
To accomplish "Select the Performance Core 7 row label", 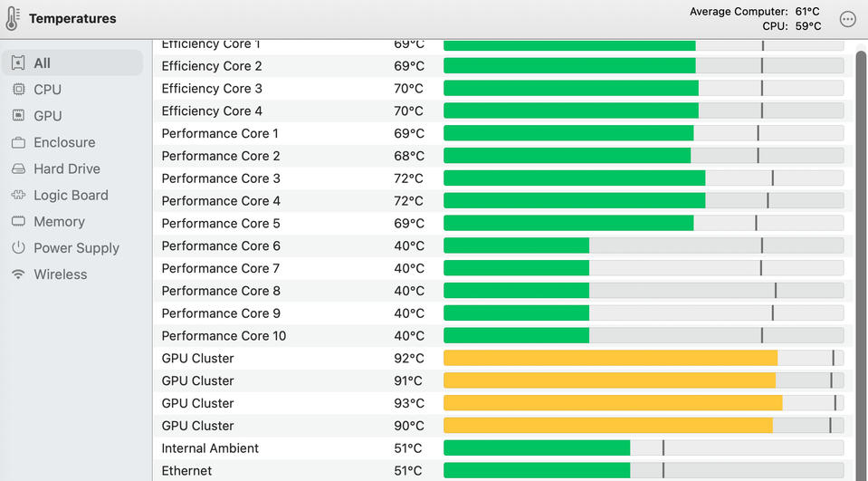I will point(220,268).
